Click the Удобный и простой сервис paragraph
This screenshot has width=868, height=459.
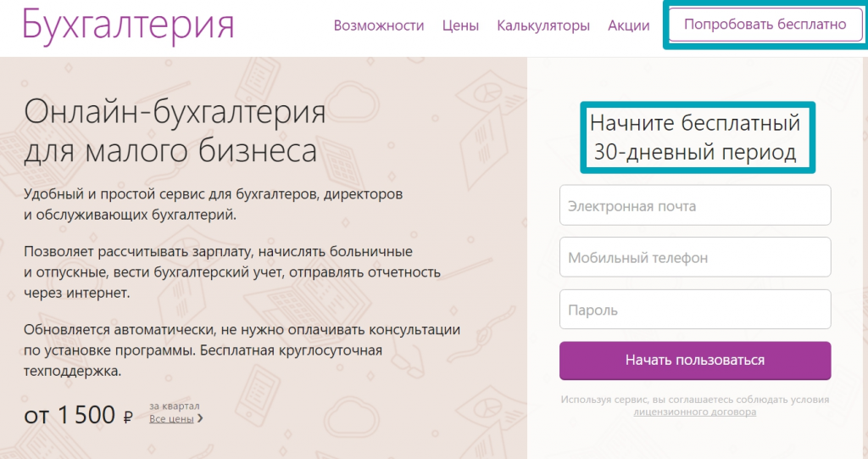click(213, 204)
